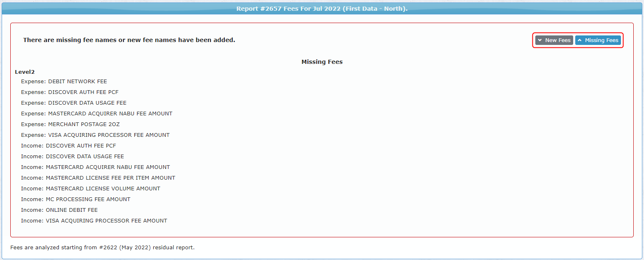Screen dimensions: 644x260
Task: Expand the New Fees section
Action: 554,40
